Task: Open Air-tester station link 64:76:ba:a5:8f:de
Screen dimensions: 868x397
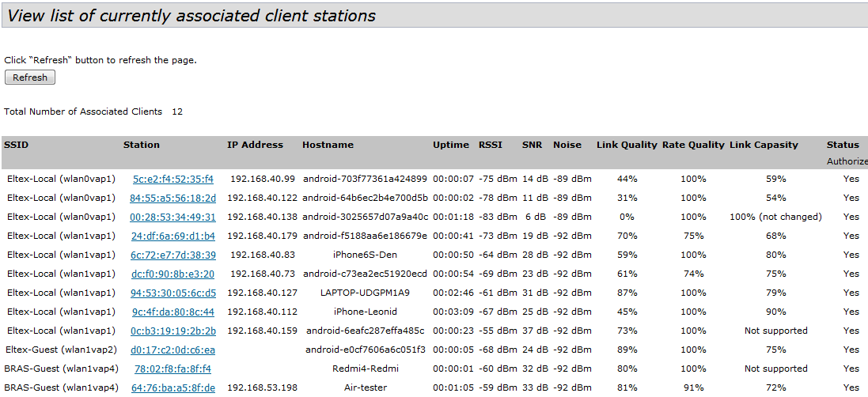Action: 172,388
